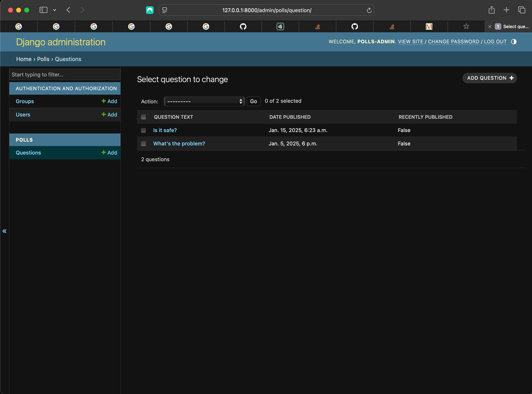Click 'Jan. 5, 2025, 6 p.m.' cell
The image size is (532, 394).
coord(293,144)
